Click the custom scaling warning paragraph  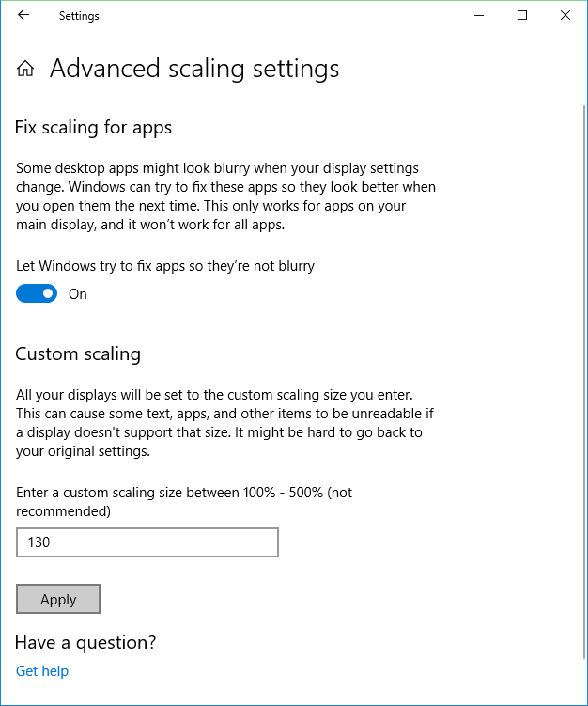[x=225, y=423]
